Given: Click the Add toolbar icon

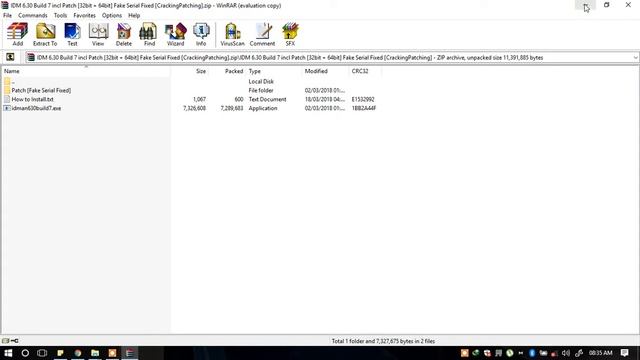Looking at the screenshot, I should pos(18,34).
